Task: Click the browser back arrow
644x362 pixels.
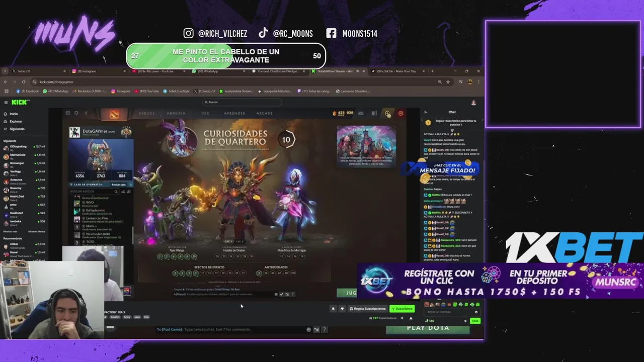Action: tap(6, 81)
